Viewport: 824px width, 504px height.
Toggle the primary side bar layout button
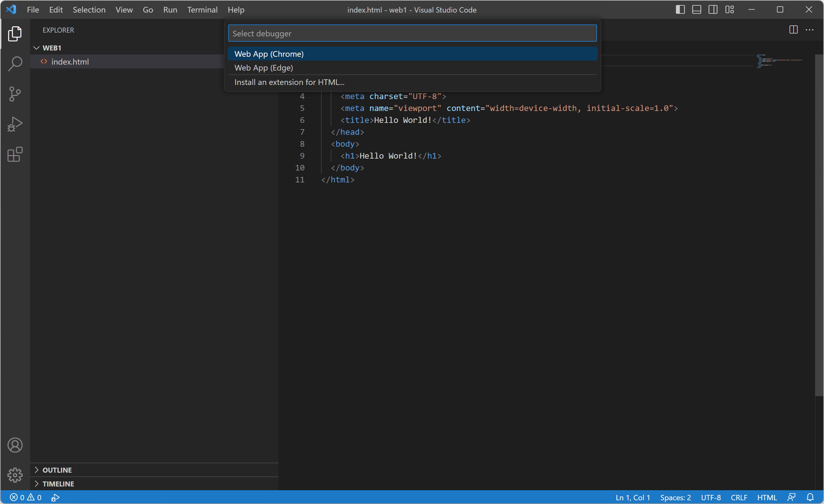(680, 10)
